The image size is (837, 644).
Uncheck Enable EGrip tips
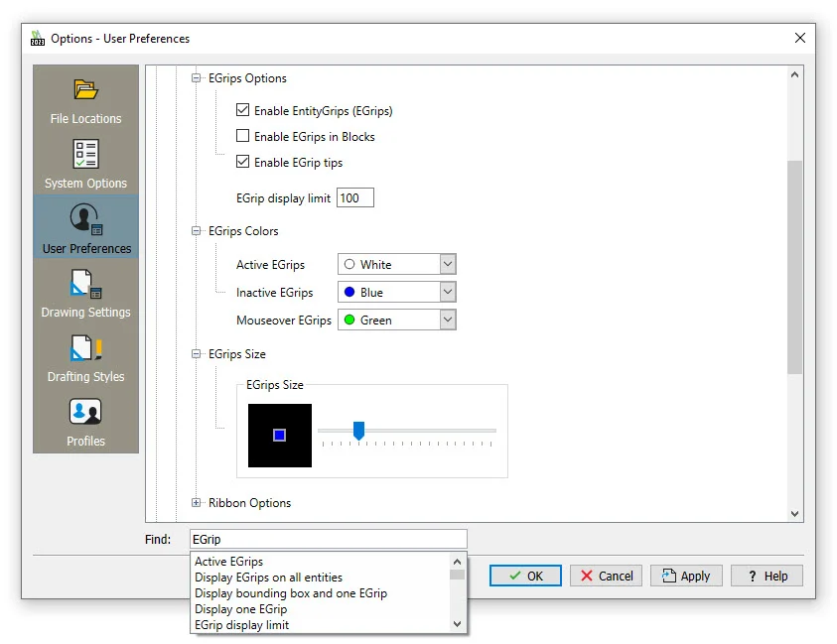pos(243,163)
